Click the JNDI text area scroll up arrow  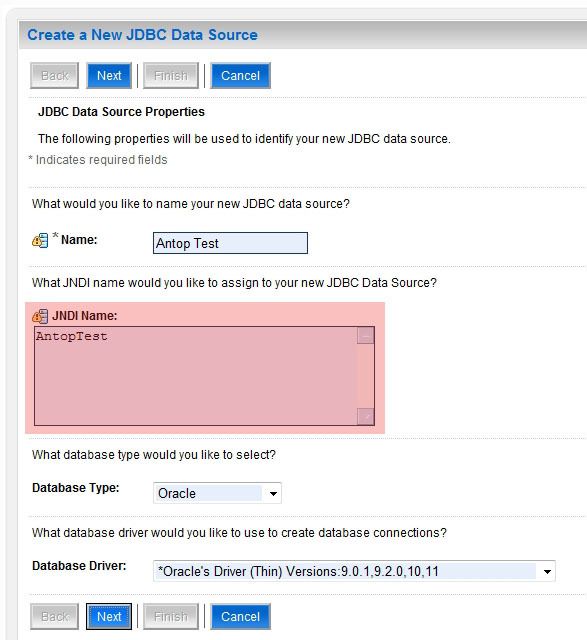[366, 336]
